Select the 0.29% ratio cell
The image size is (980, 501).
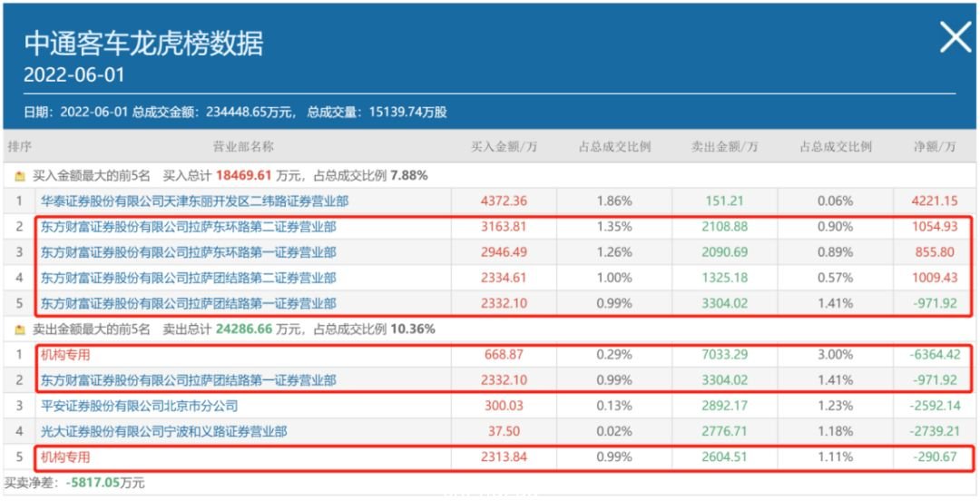(x=615, y=355)
